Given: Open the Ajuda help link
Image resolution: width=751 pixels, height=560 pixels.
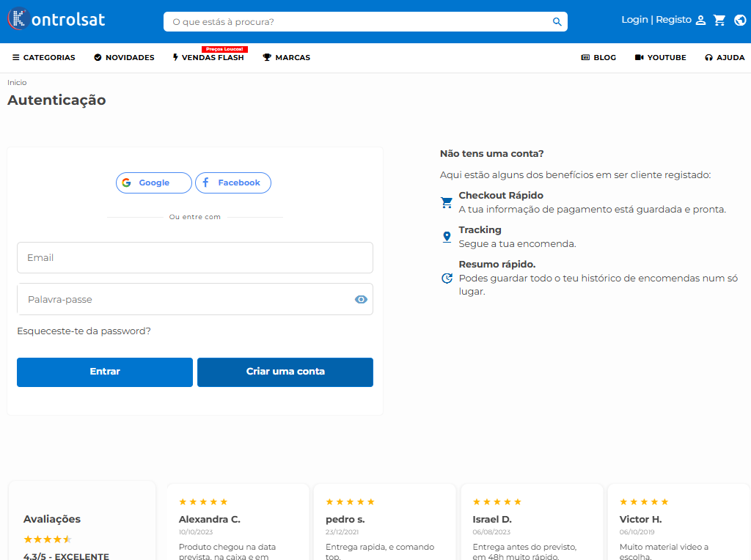Looking at the screenshot, I should 725,57.
